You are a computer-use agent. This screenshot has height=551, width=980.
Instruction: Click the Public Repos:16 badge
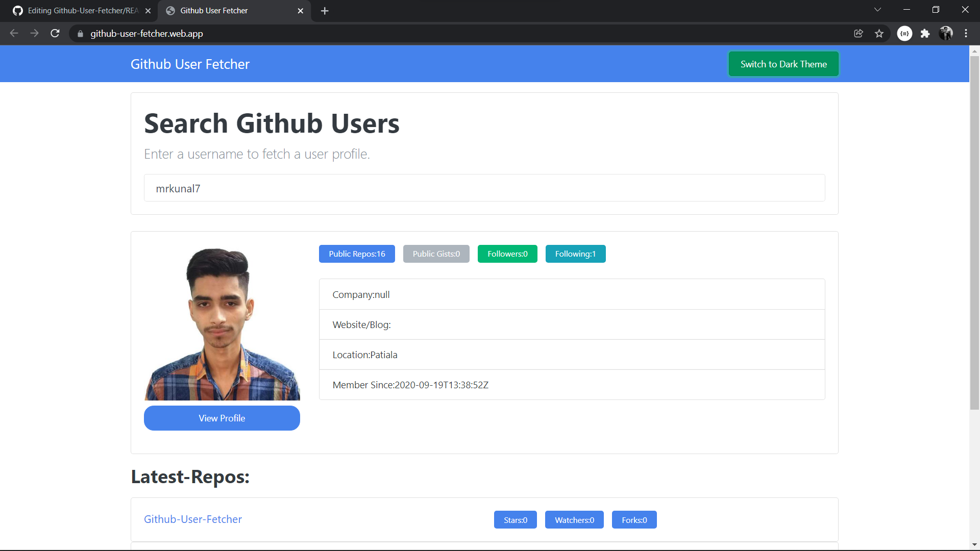[356, 254]
